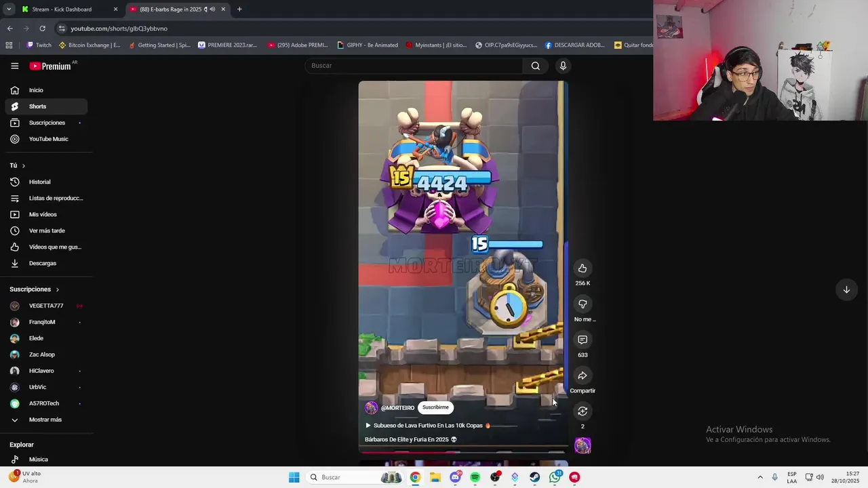Open FranqitoM channel subscription
Screen dimensions: 868x488
(46, 322)
